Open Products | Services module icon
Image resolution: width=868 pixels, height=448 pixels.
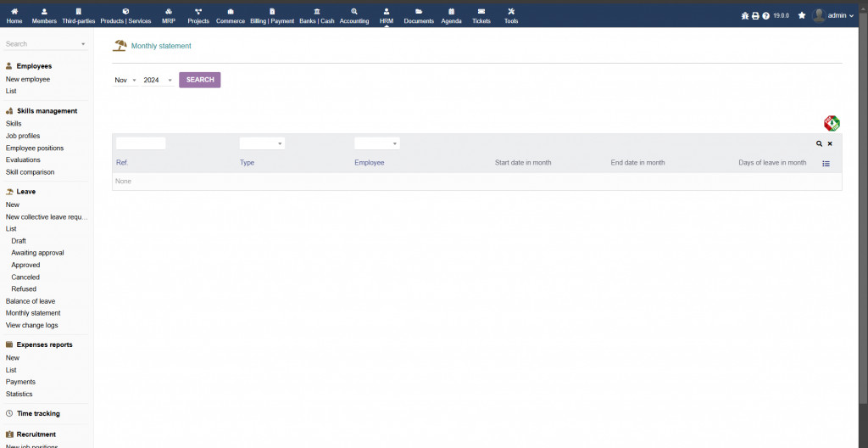[125, 11]
